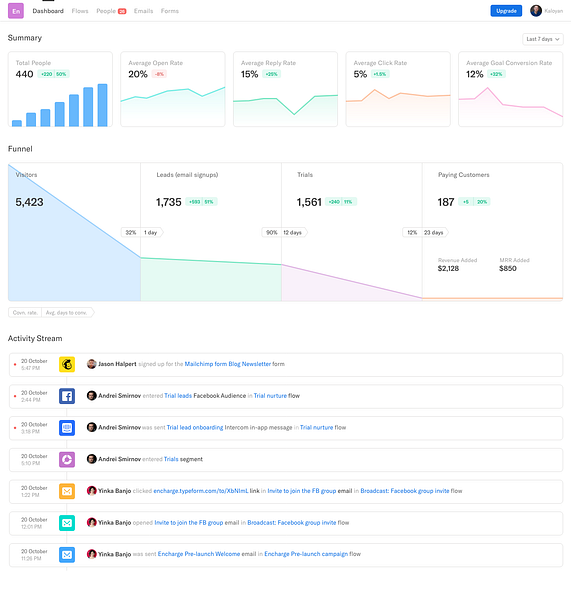Open the Trials segment link

[171, 460]
